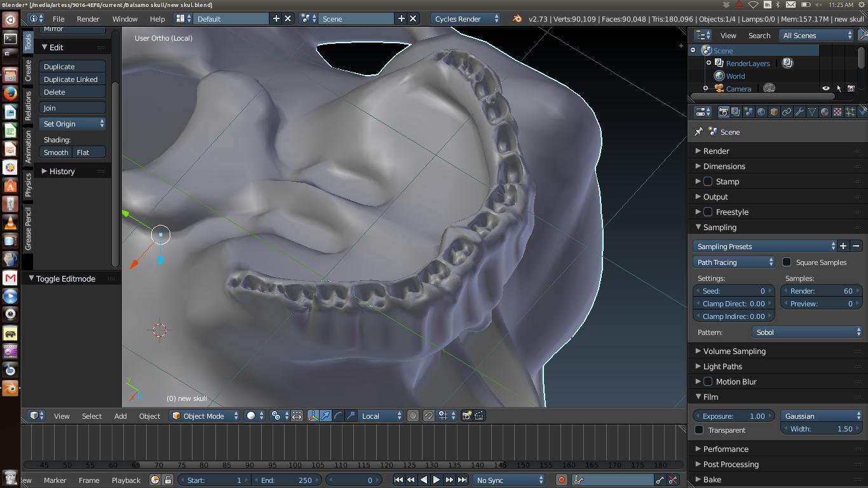Open the Gaussian filter dropdown
868x488 pixels.
pos(821,416)
